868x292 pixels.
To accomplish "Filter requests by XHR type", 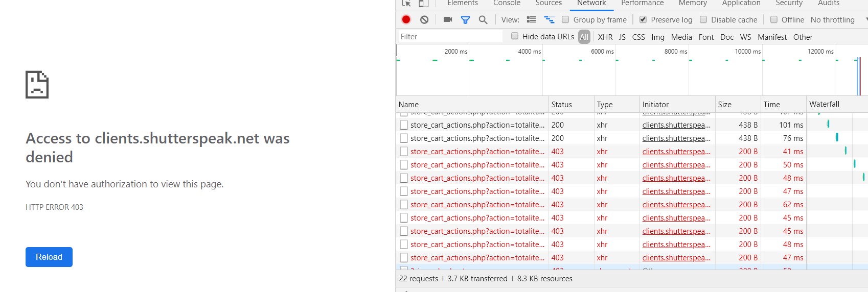I will (605, 37).
